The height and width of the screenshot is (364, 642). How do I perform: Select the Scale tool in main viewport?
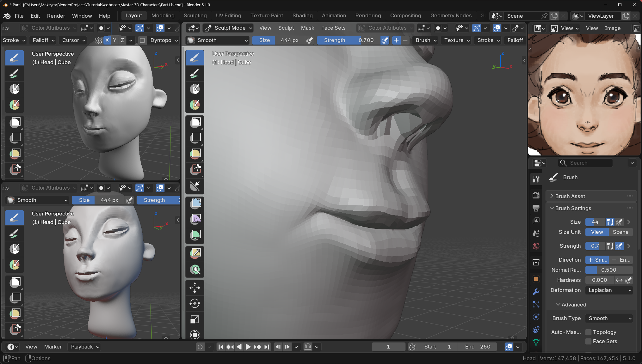(x=195, y=319)
